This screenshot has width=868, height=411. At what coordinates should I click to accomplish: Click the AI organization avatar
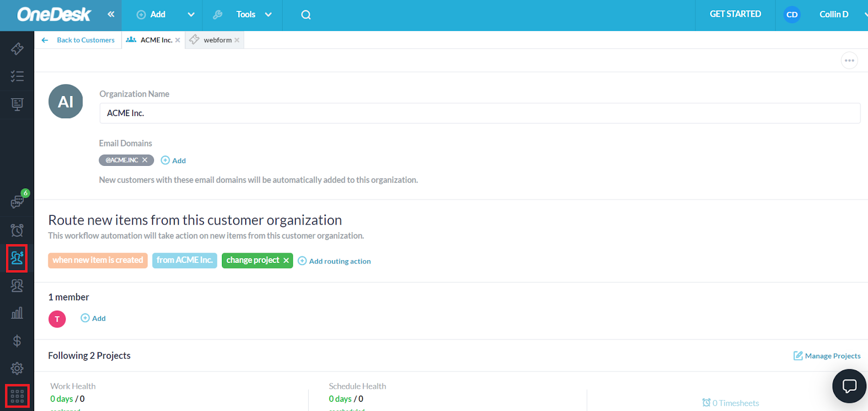(x=66, y=101)
